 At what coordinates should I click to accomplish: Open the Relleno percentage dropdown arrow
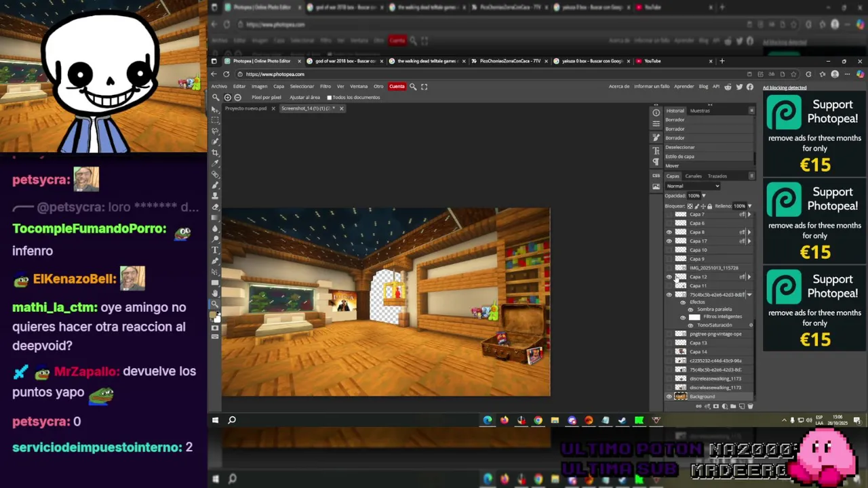click(749, 206)
